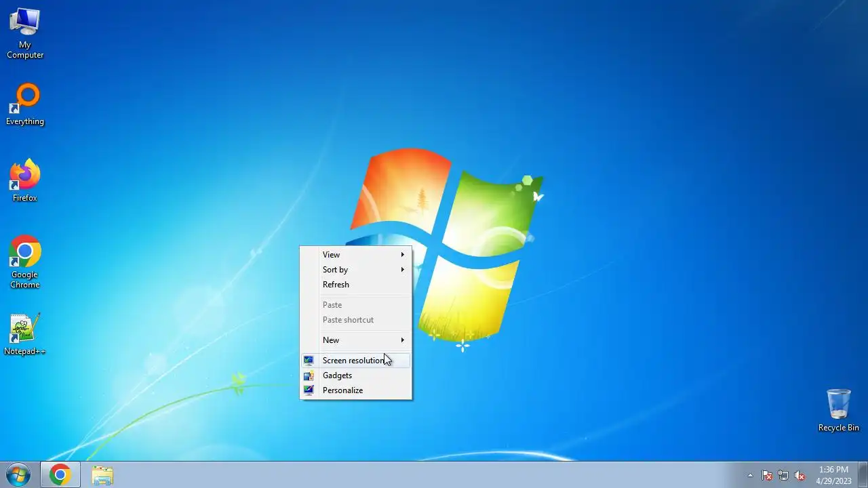Select the Google Chrome desktop shortcut
The height and width of the screenshot is (488, 868).
(25, 263)
